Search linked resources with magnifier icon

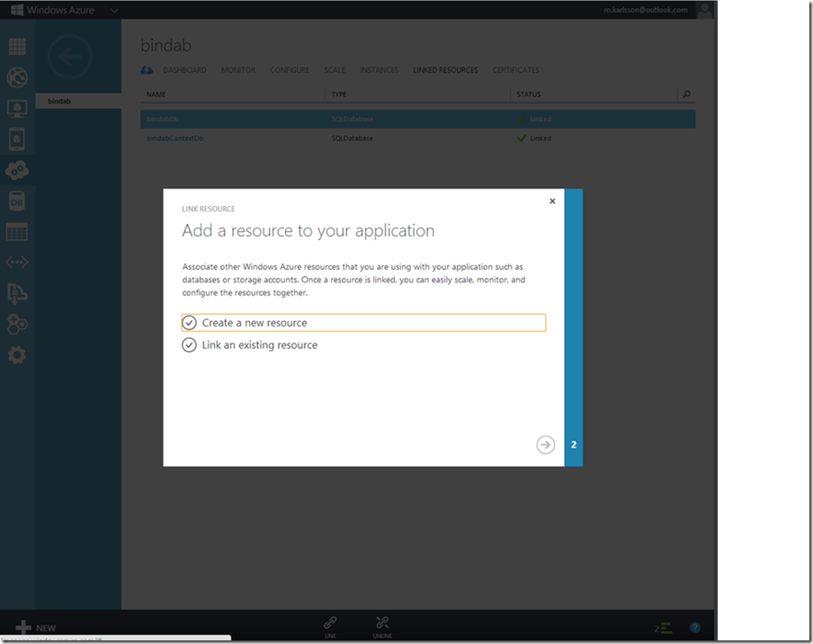(686, 94)
